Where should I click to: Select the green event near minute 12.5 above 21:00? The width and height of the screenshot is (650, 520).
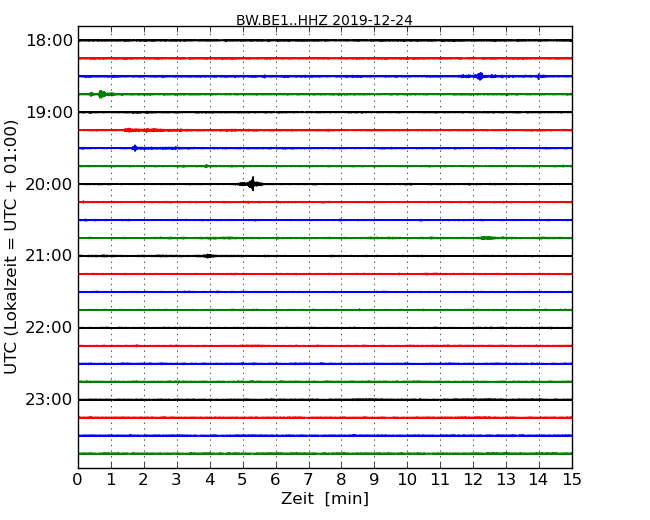(488, 238)
